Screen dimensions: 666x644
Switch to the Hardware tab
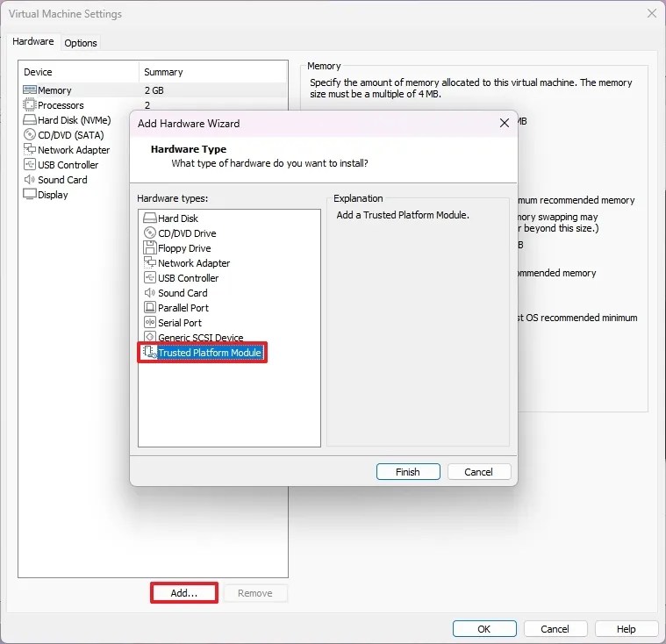coord(33,41)
